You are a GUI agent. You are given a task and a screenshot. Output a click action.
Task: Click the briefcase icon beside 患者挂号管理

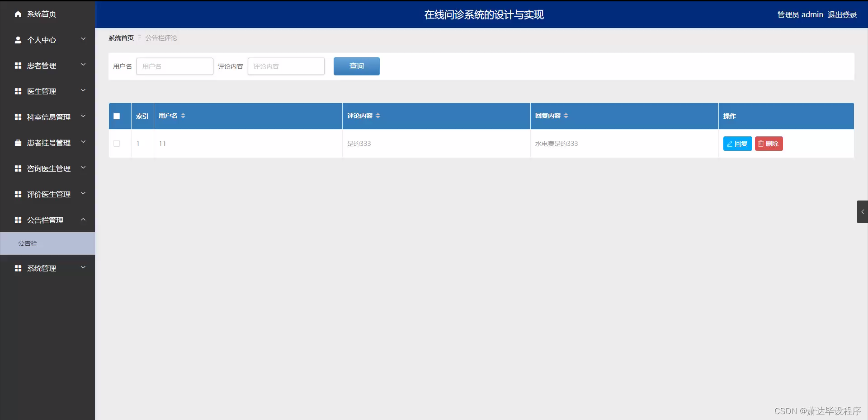tap(18, 143)
